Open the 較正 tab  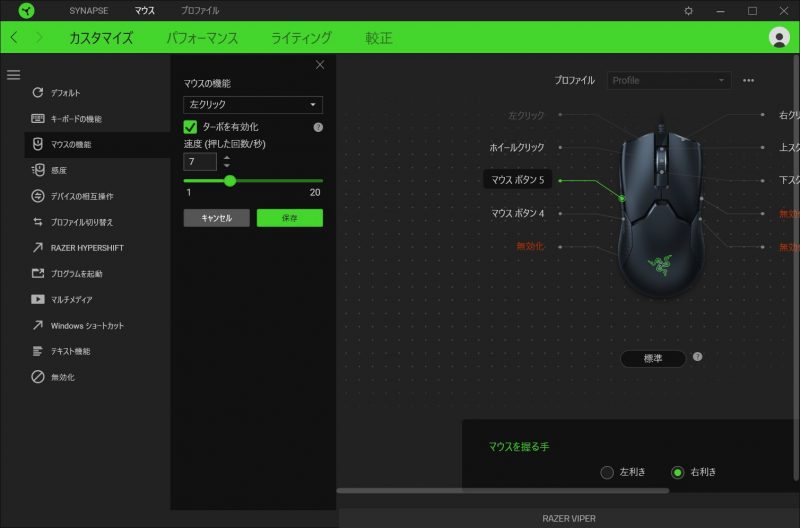click(379, 38)
